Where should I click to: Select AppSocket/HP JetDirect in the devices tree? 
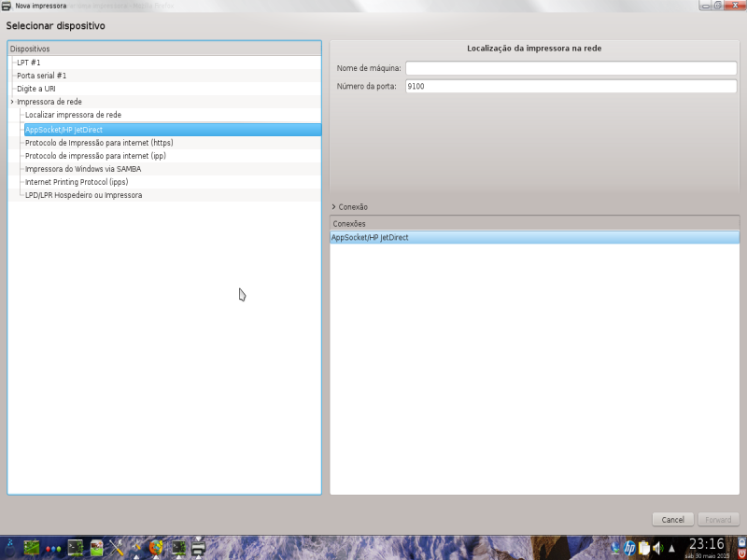173,130
